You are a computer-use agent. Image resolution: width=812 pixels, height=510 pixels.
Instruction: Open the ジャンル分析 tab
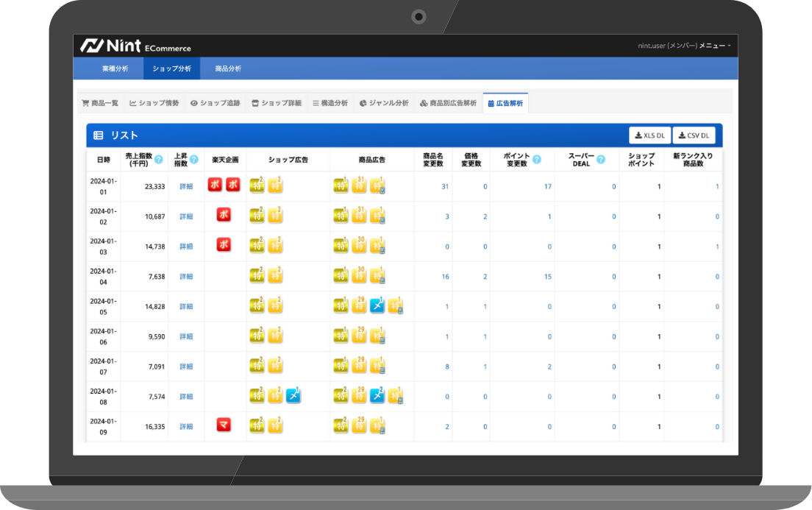coord(384,103)
